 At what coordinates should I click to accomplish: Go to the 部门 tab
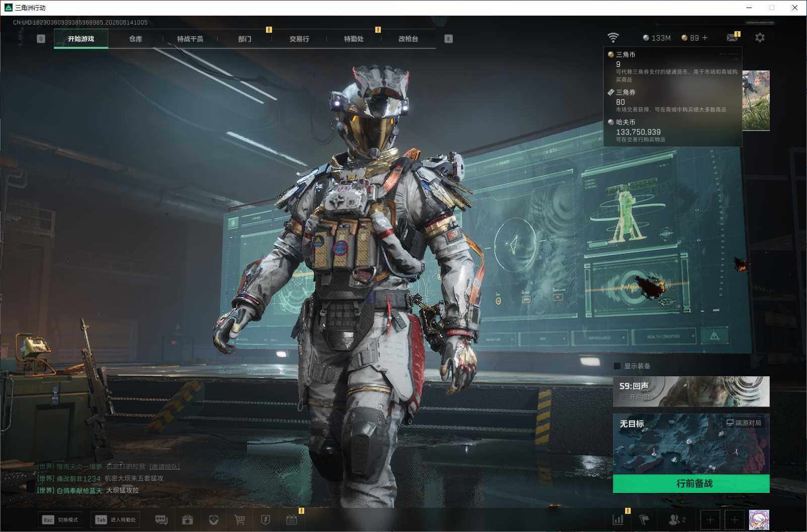[245, 39]
